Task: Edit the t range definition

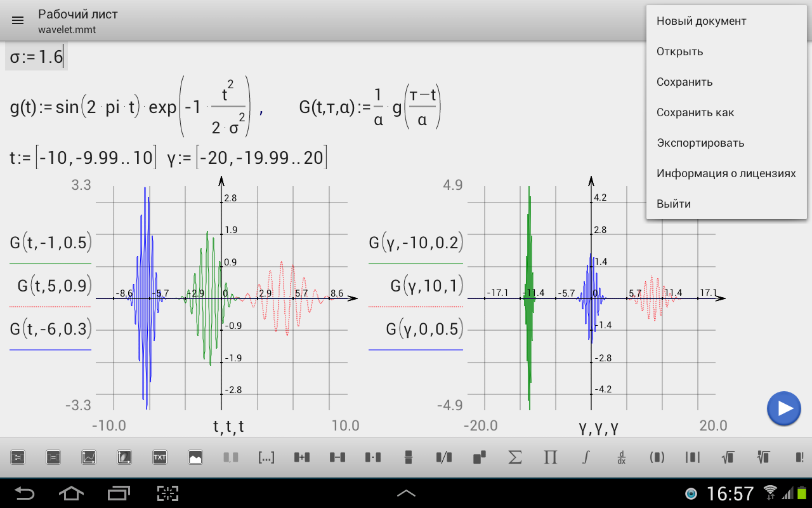Action: click(x=83, y=157)
